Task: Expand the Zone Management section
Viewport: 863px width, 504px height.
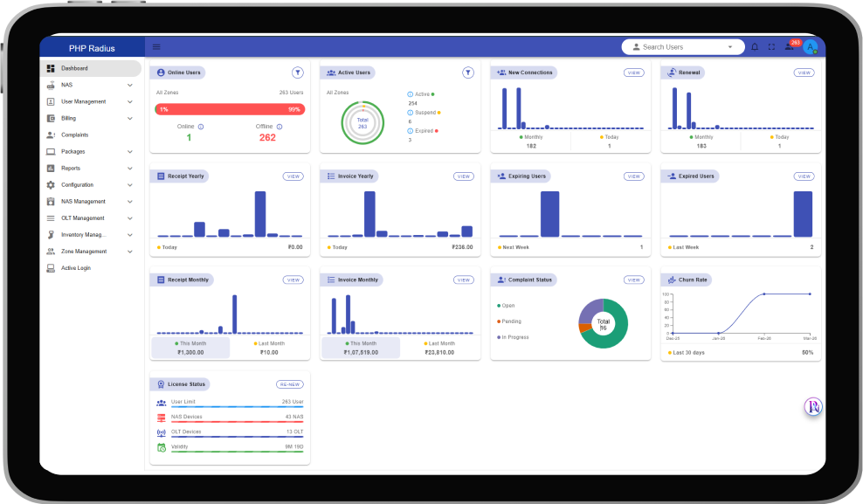Action: pos(130,252)
